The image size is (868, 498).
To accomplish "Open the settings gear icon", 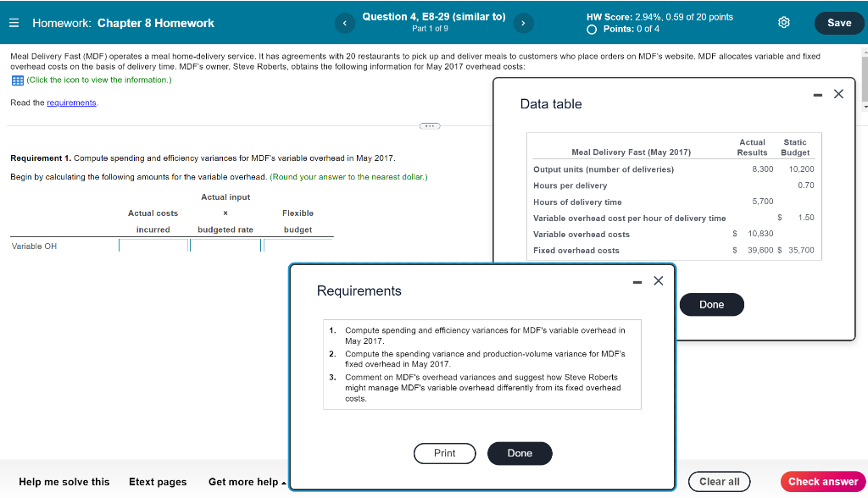I will click(784, 23).
